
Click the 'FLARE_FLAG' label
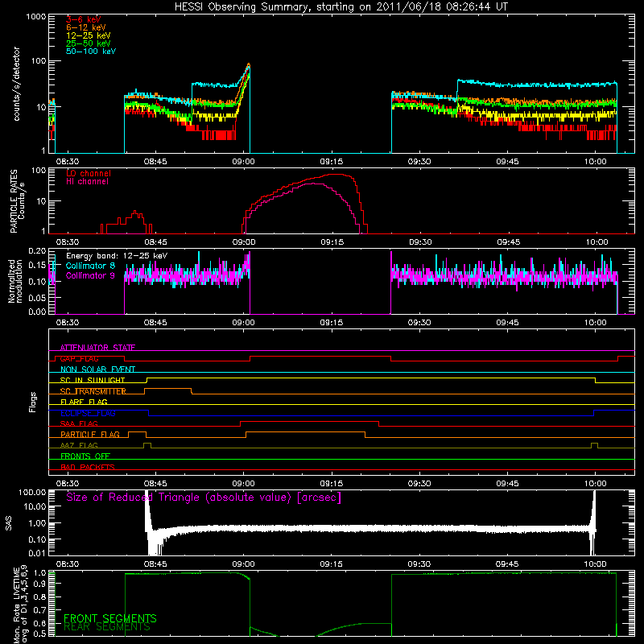tap(84, 402)
